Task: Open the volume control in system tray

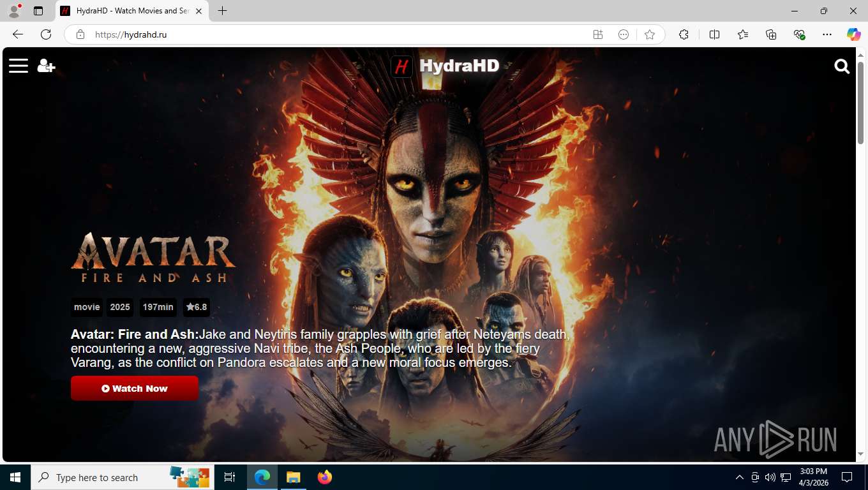Action: [x=770, y=477]
